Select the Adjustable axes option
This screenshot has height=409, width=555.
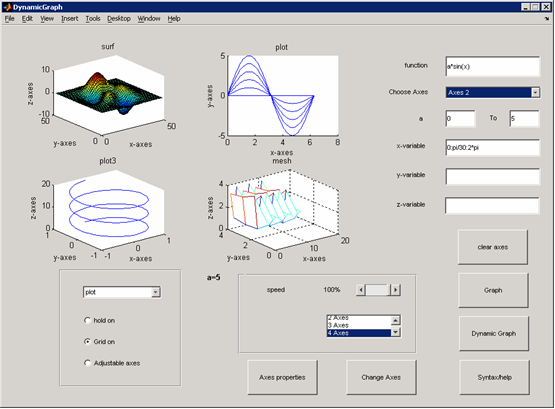[87, 363]
